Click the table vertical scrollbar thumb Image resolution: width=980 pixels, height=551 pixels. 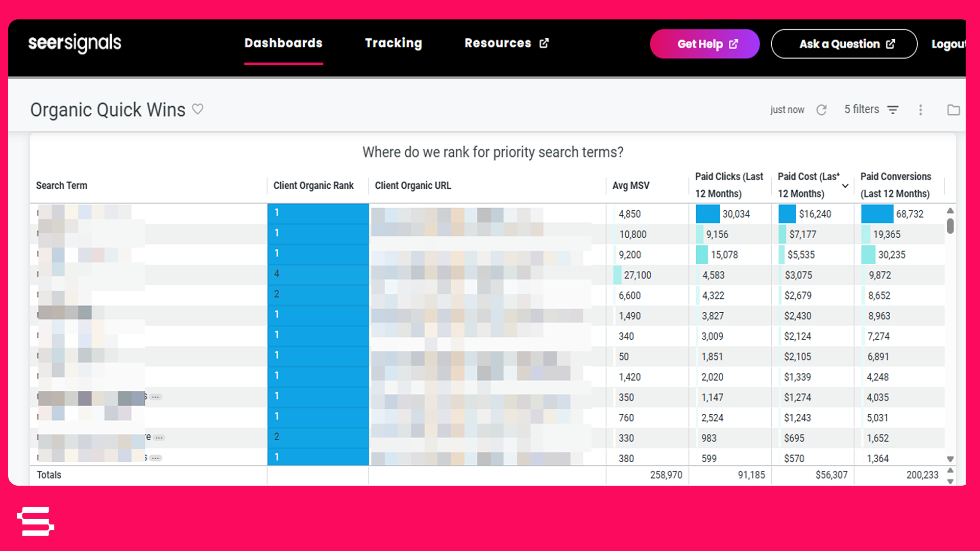(950, 226)
